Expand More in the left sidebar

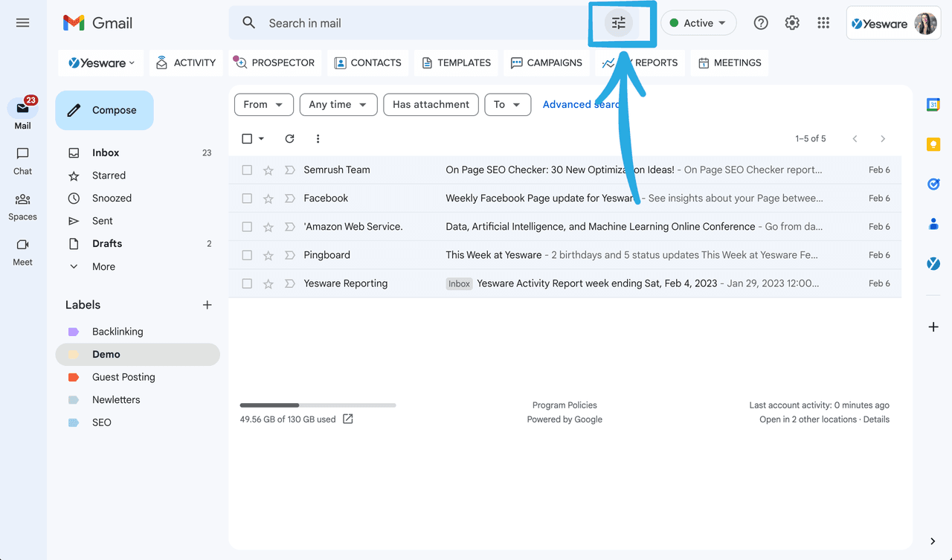click(103, 266)
